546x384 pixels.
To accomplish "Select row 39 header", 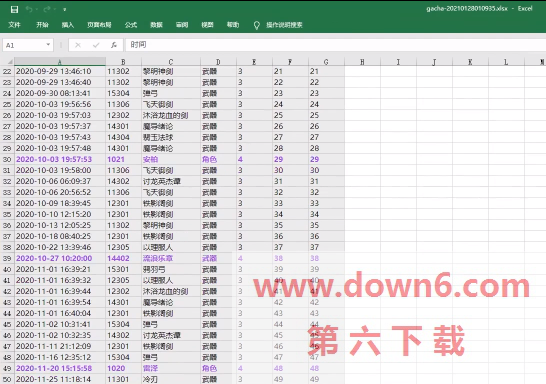I will (7, 258).
